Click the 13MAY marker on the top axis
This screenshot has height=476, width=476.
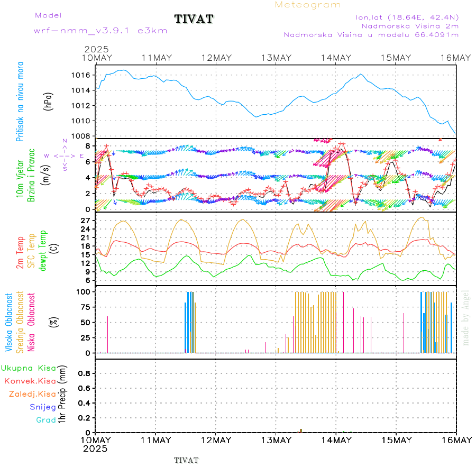tap(276, 58)
